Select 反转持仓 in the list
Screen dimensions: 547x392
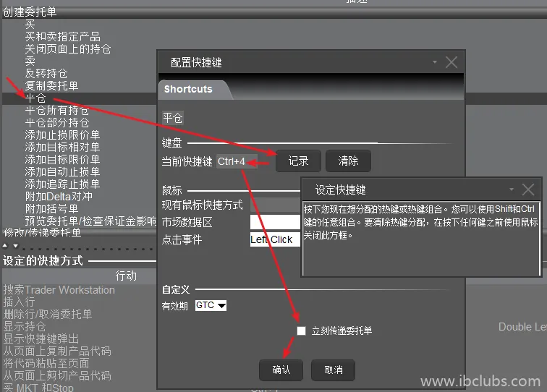pos(46,73)
